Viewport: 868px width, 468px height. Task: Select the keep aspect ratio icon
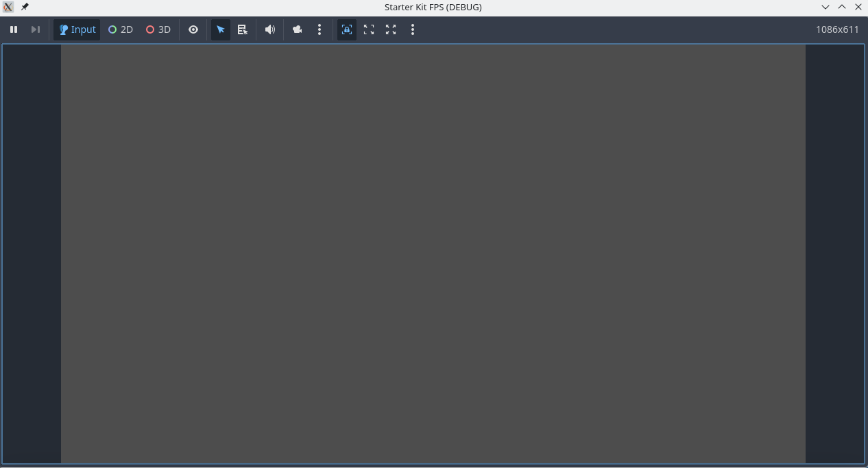point(369,29)
